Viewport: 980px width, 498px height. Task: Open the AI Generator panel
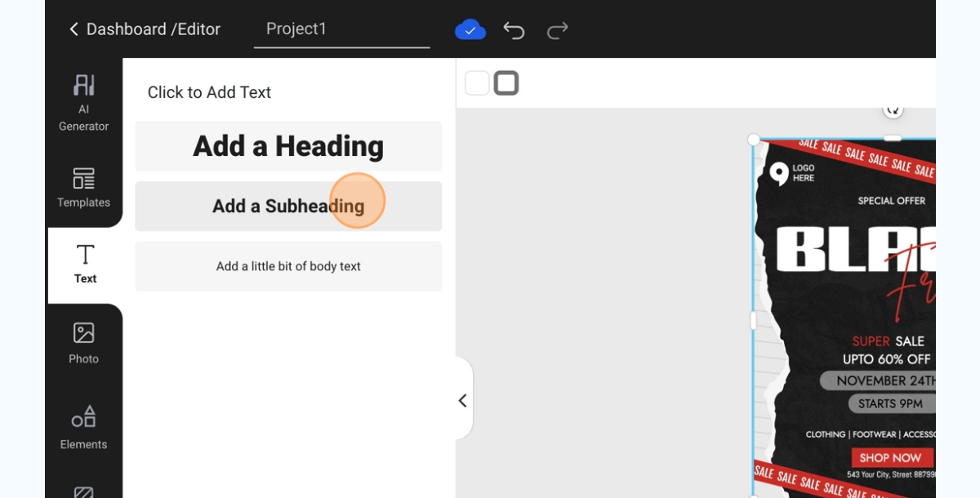[83, 102]
